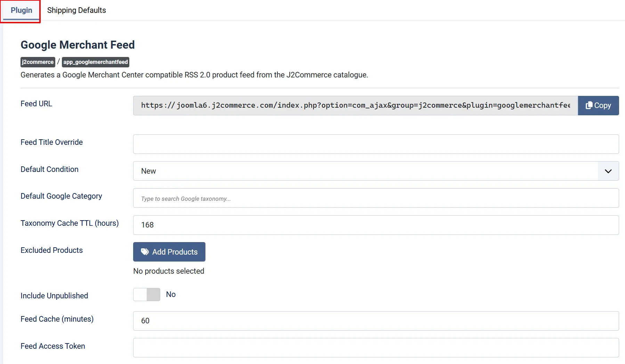Click the j2commerce badge label
Viewport: 625px width, 364px height.
(38, 62)
